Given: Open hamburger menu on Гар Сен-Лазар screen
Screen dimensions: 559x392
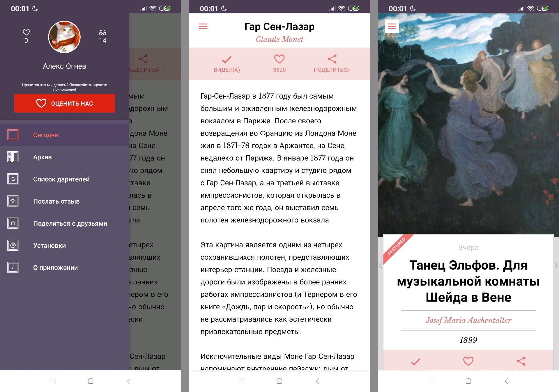Looking at the screenshot, I should point(203,26).
